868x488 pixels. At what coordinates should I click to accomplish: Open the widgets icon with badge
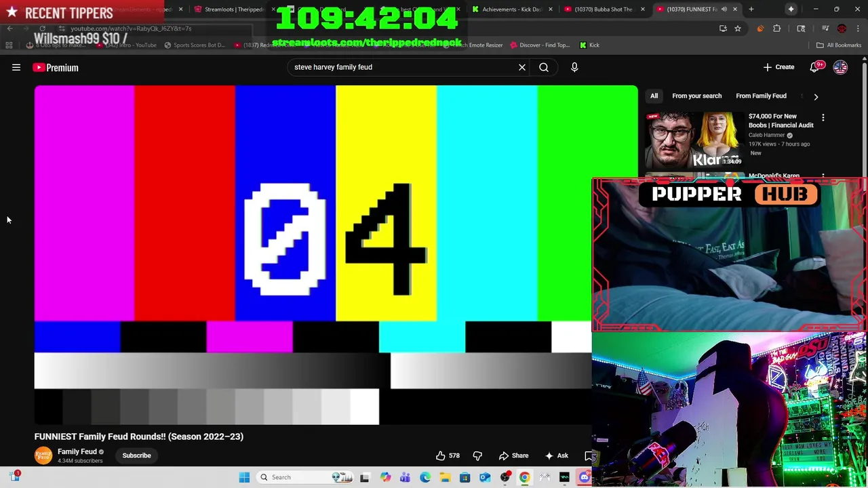[x=15, y=476]
